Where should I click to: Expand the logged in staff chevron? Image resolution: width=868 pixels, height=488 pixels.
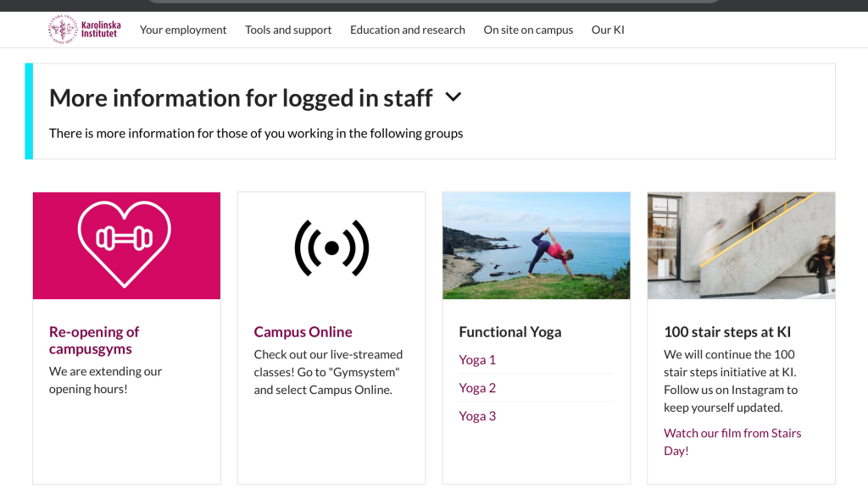coord(453,97)
